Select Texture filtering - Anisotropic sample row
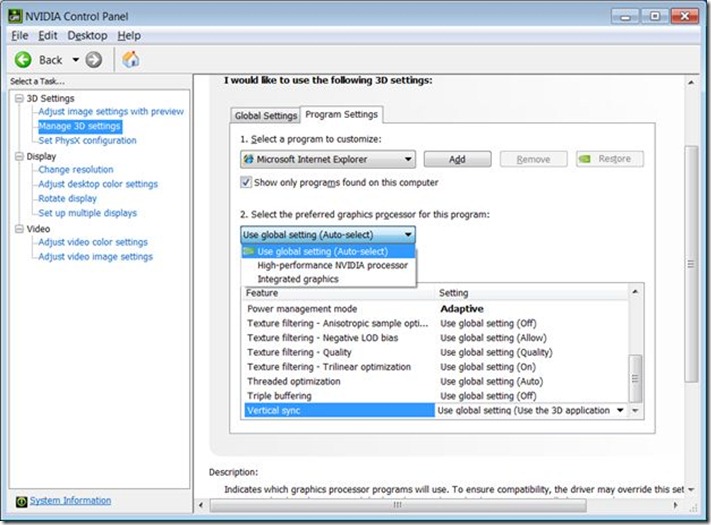Viewport: 711px width, 525px height. (435, 323)
